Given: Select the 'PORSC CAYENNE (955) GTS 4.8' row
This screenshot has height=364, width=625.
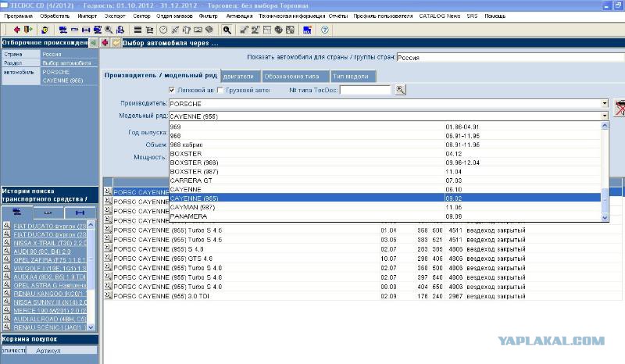Looking at the screenshot, I should point(362,259).
